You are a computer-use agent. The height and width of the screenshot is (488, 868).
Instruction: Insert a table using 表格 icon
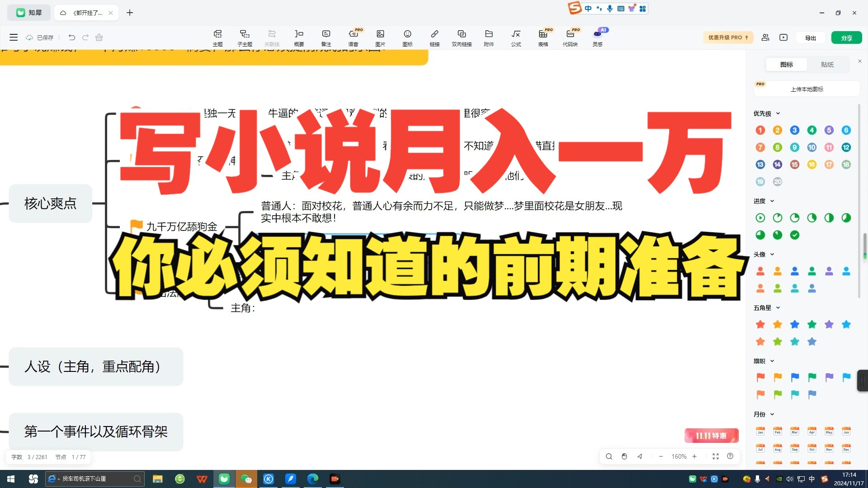pyautogui.click(x=543, y=38)
